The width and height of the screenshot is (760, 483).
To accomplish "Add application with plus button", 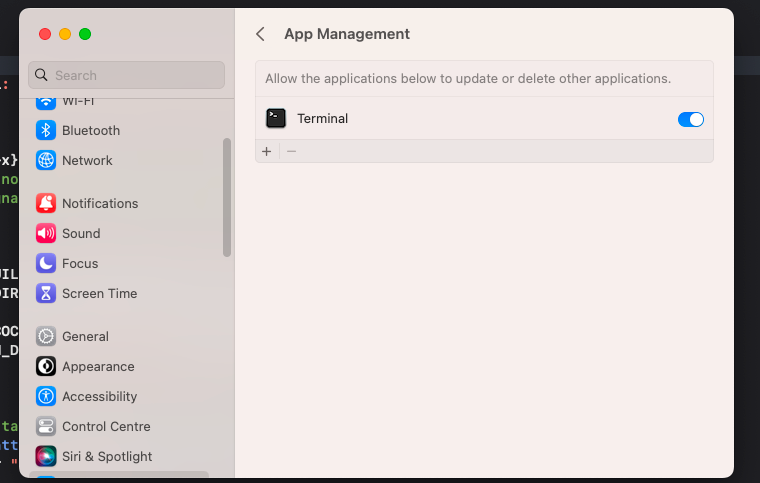I will (x=267, y=152).
